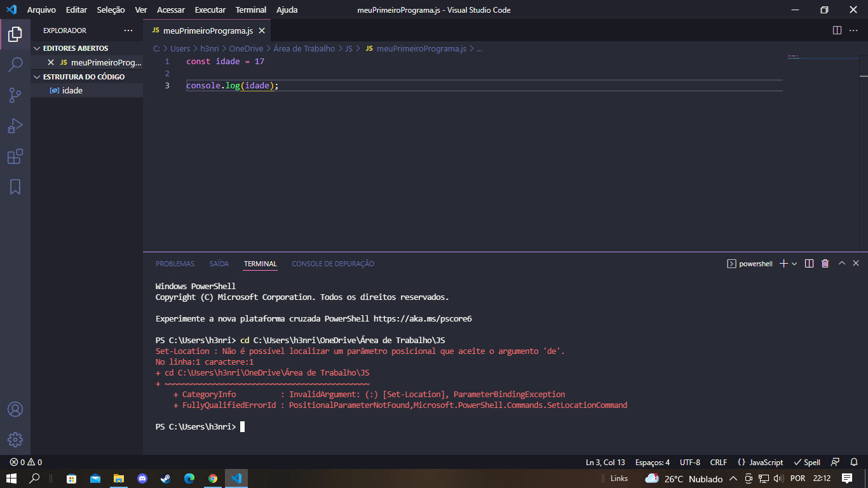Click JS folder in the breadcrumb
868x488 pixels.
(349, 48)
